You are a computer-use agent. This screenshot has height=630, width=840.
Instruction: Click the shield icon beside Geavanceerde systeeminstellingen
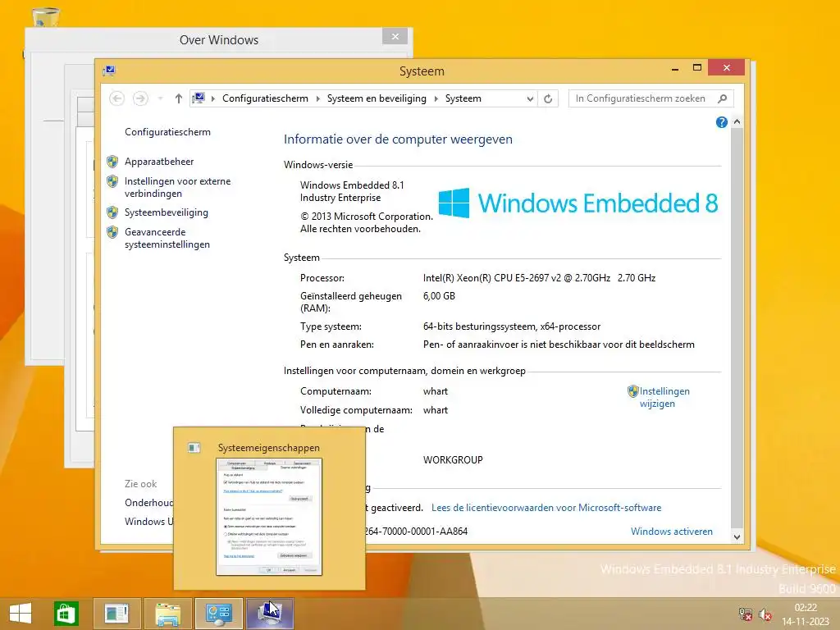click(x=112, y=232)
